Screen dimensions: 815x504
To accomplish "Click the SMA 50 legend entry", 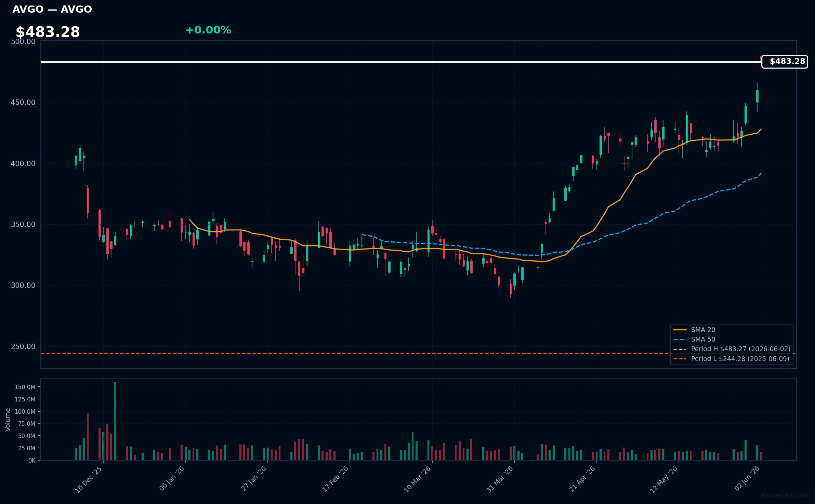I will (694, 339).
